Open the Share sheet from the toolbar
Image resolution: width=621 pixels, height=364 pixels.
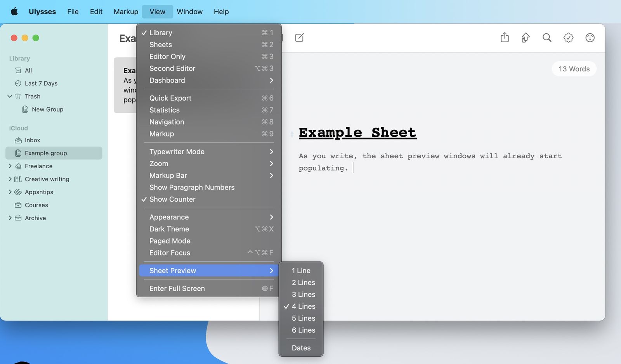pos(504,38)
